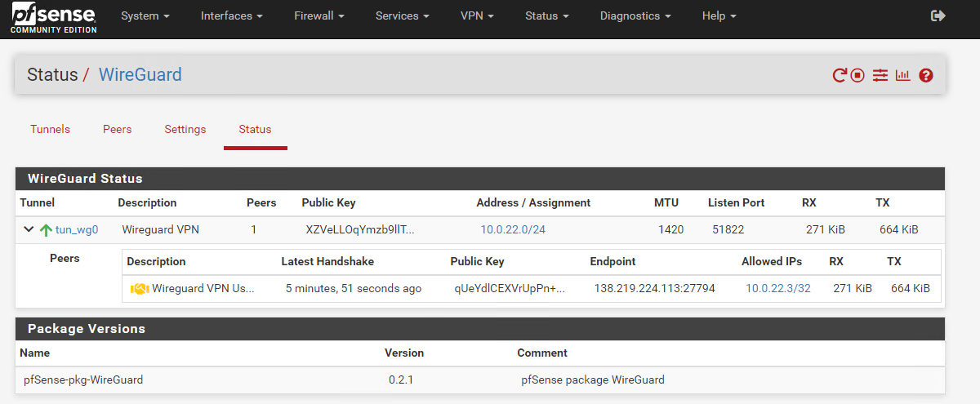This screenshot has height=404, width=980.
Task: Click the restart service icon
Action: pos(839,76)
